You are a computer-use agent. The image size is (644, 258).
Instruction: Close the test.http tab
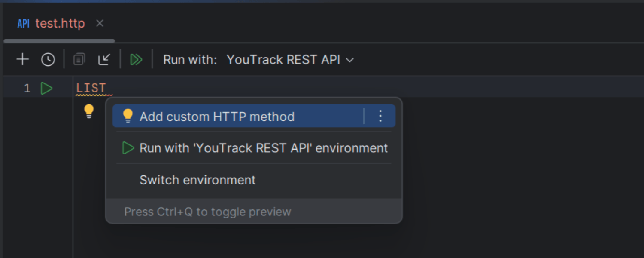(100, 23)
